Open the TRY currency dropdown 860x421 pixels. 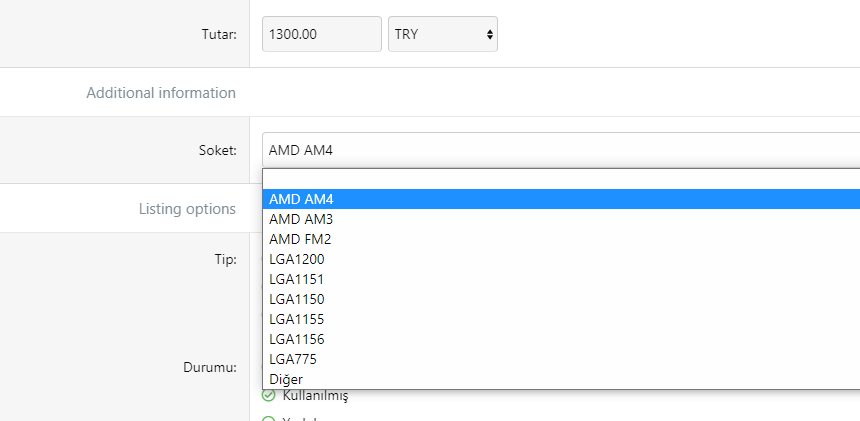442,34
